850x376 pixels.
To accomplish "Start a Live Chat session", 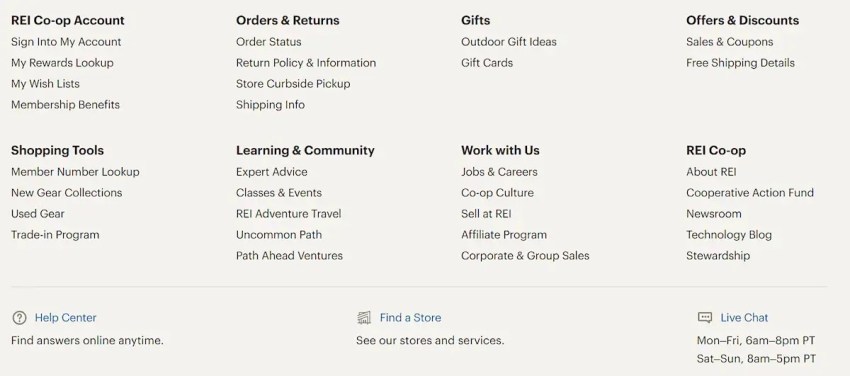I will coord(744,318).
